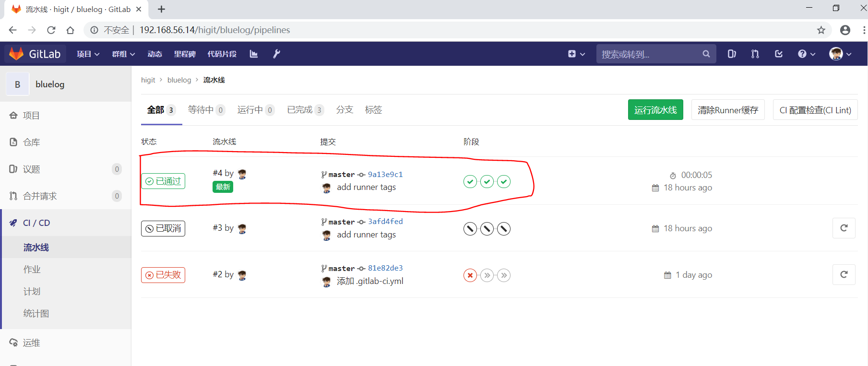Open the GitLab home logo

pyautogui.click(x=36, y=54)
